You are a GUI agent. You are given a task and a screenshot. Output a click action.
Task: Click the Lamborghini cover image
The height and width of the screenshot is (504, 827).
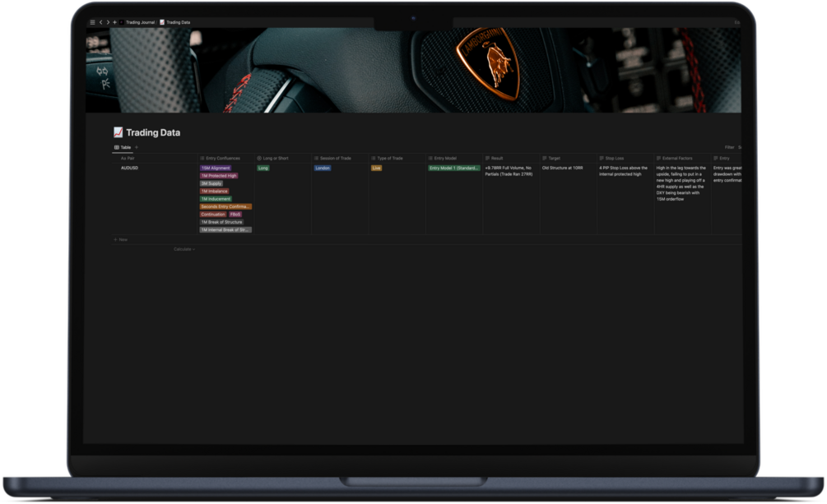click(x=413, y=70)
